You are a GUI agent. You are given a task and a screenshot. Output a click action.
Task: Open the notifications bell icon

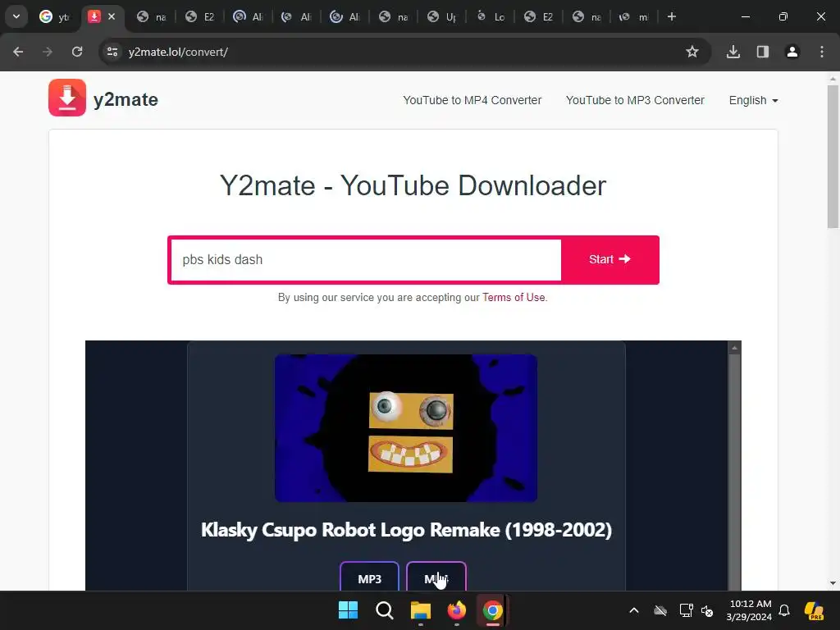(x=784, y=610)
